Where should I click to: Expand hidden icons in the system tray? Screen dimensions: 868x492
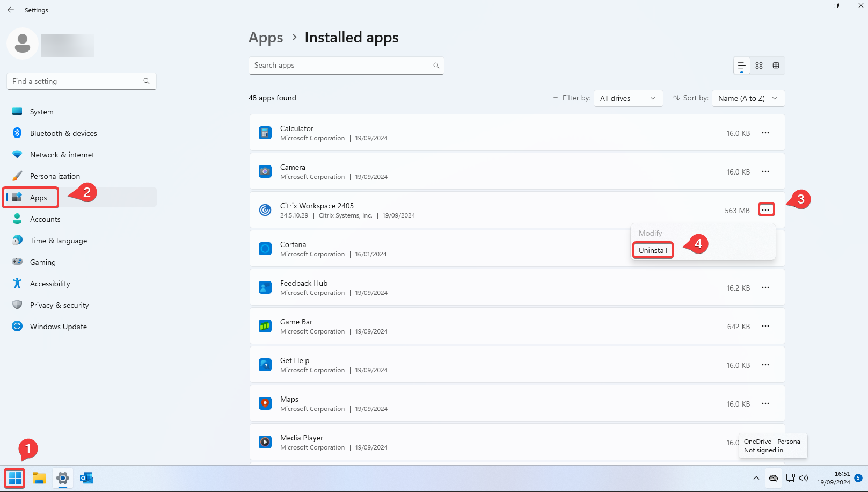[x=756, y=477]
